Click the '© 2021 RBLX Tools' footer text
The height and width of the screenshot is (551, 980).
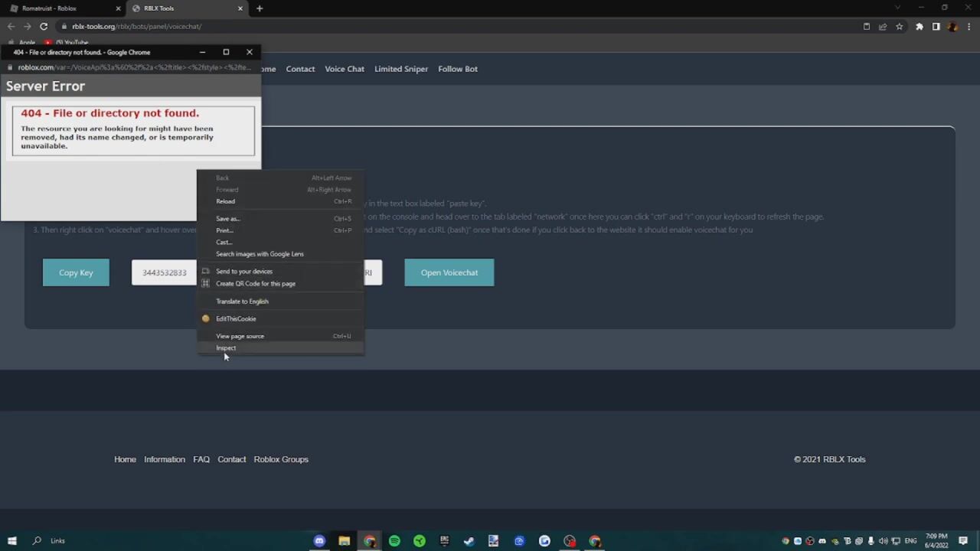coord(829,459)
